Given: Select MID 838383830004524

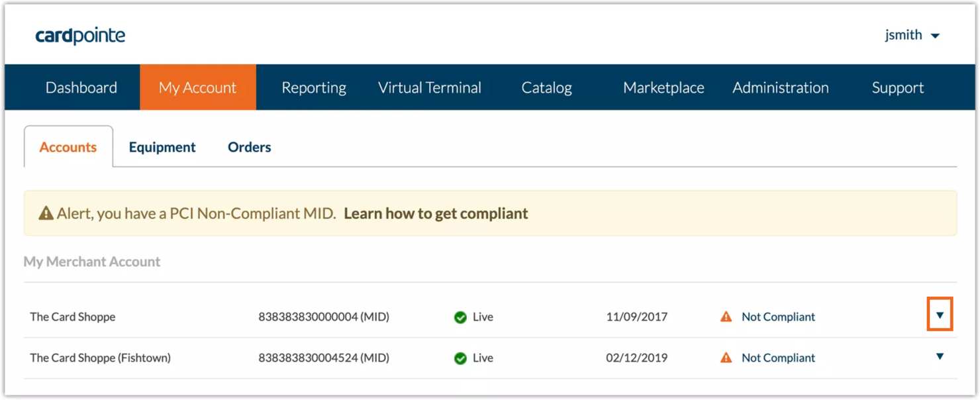Looking at the screenshot, I should [x=324, y=358].
